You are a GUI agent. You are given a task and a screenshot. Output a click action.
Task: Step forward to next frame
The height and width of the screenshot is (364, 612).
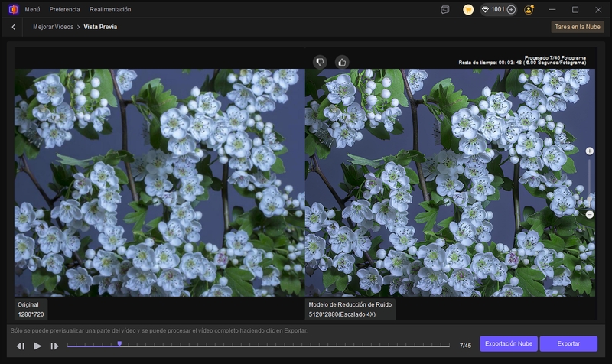point(54,346)
